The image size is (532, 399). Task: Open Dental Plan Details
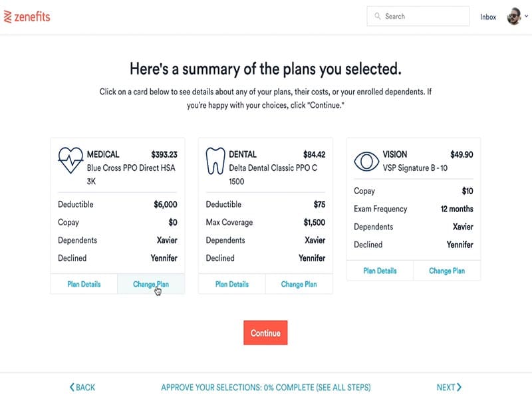point(232,284)
